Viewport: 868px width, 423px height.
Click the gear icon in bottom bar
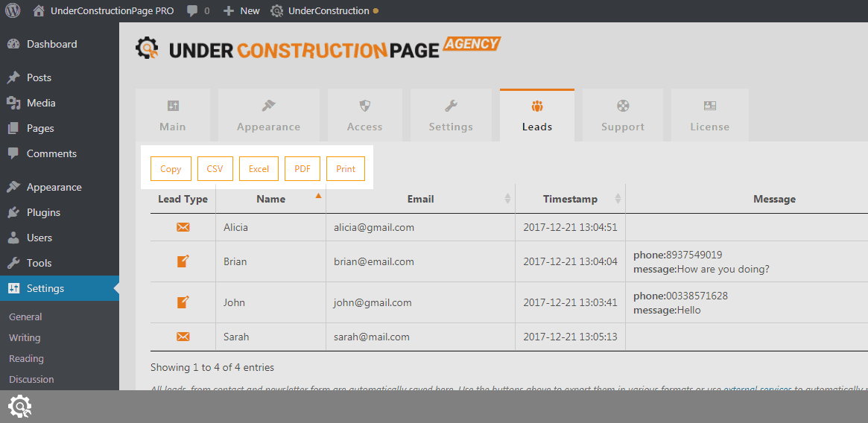click(x=19, y=407)
